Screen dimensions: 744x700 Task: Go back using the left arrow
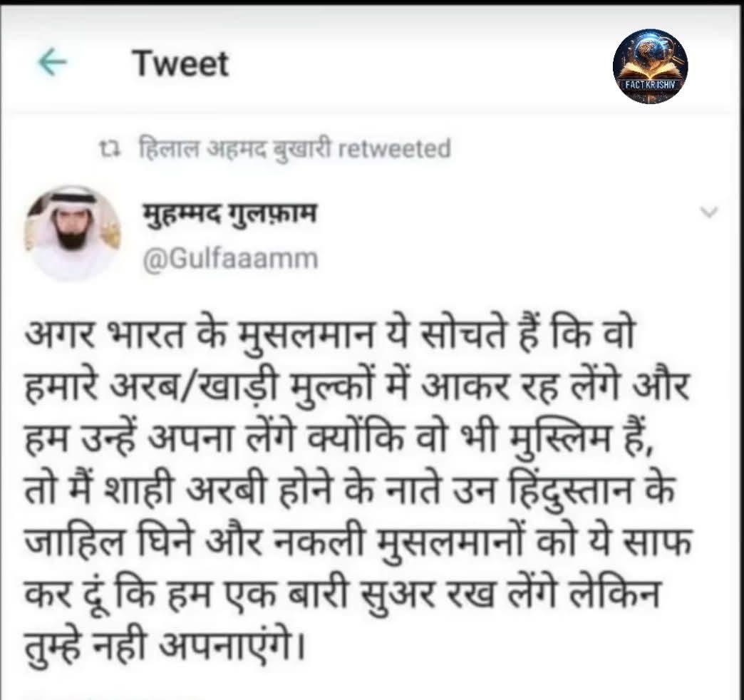pyautogui.click(x=52, y=63)
